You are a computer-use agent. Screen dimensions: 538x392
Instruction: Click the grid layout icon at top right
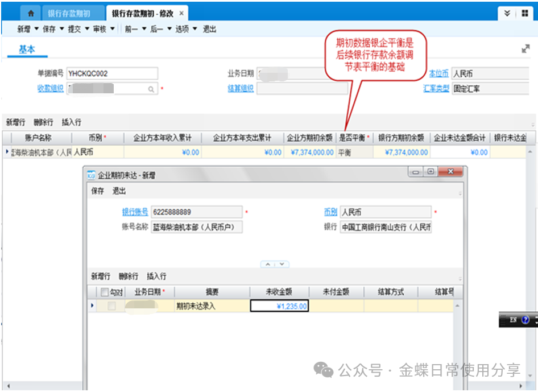coord(524,14)
